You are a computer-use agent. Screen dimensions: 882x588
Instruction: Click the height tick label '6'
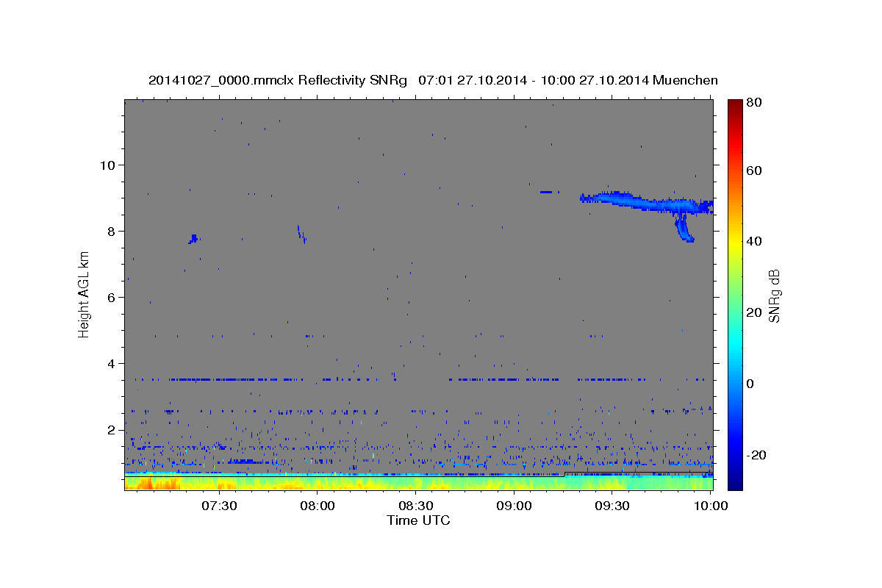click(111, 297)
